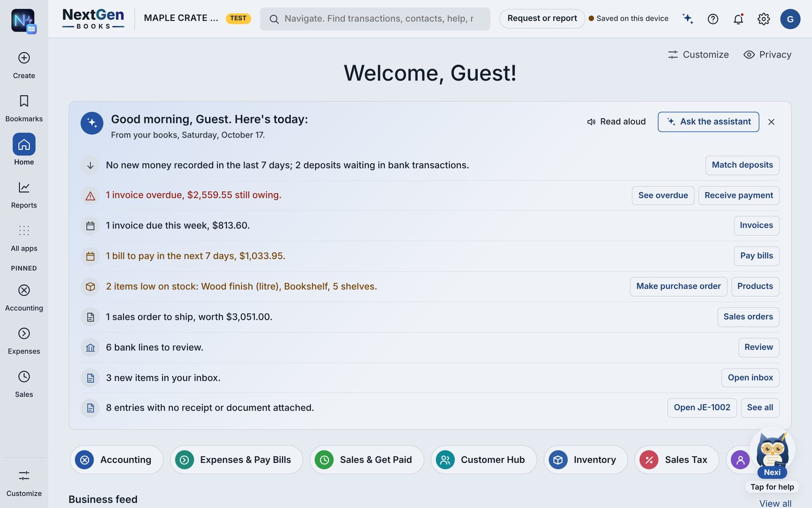Click the NextGen Books app logo
Screen dimensions: 812x508
coord(93,19)
